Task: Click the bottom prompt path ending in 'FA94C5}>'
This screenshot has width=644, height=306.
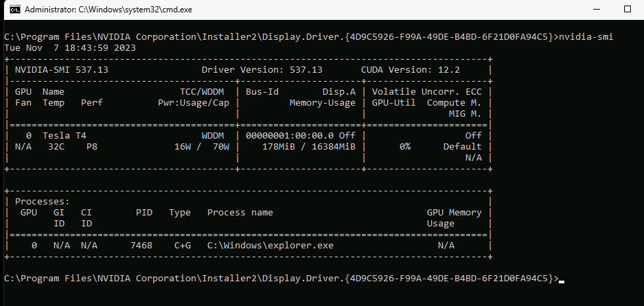Action: (281, 278)
